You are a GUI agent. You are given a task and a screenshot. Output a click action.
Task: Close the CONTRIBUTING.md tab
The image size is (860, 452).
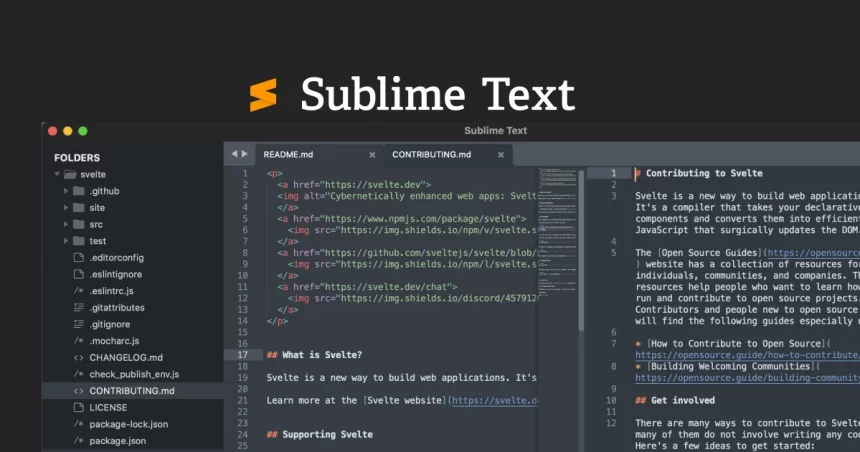tap(501, 155)
